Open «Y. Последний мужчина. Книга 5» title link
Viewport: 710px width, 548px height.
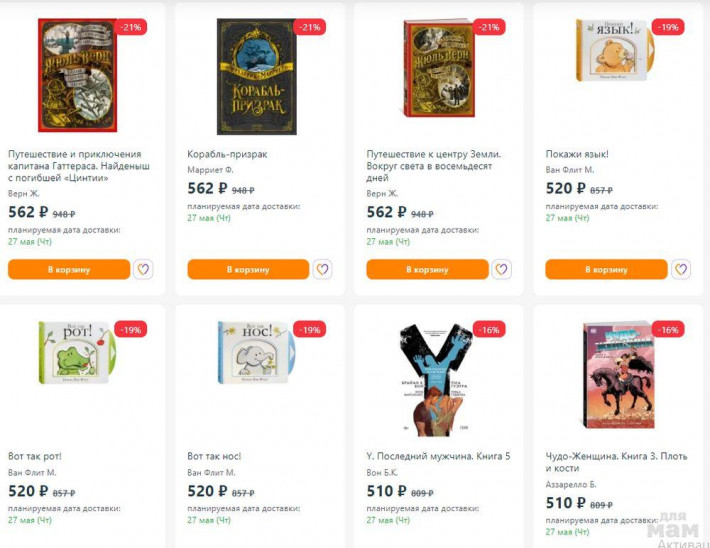coord(438,456)
